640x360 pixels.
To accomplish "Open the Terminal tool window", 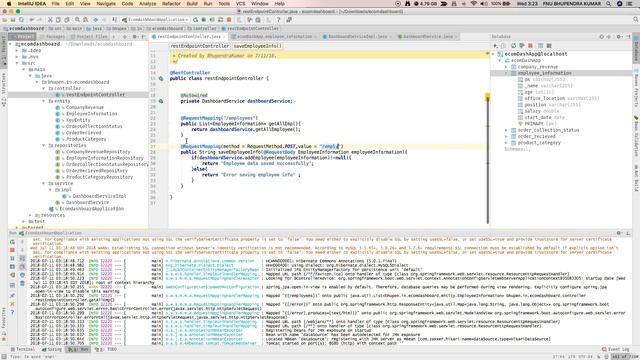I will click(23, 349).
